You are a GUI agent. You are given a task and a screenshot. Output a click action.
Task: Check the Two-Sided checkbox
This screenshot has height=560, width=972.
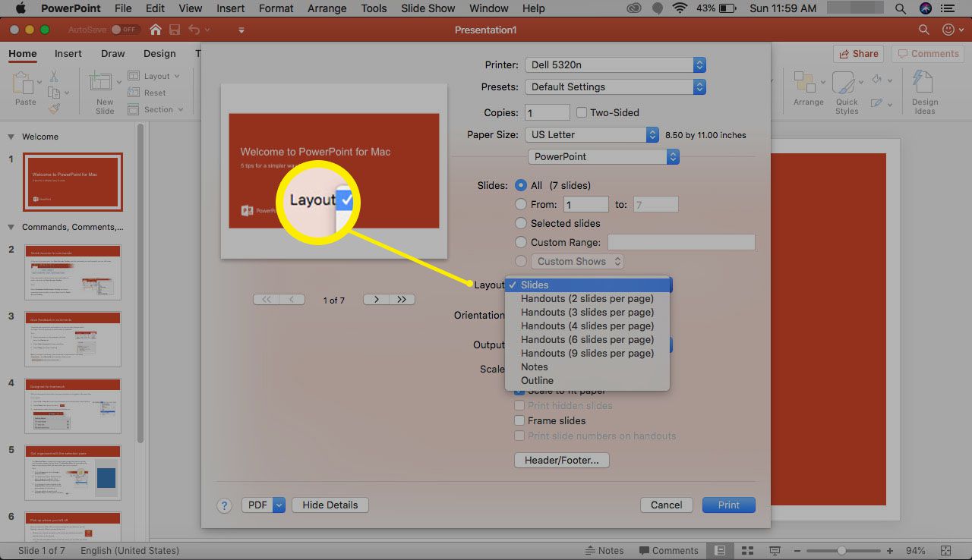coord(582,112)
